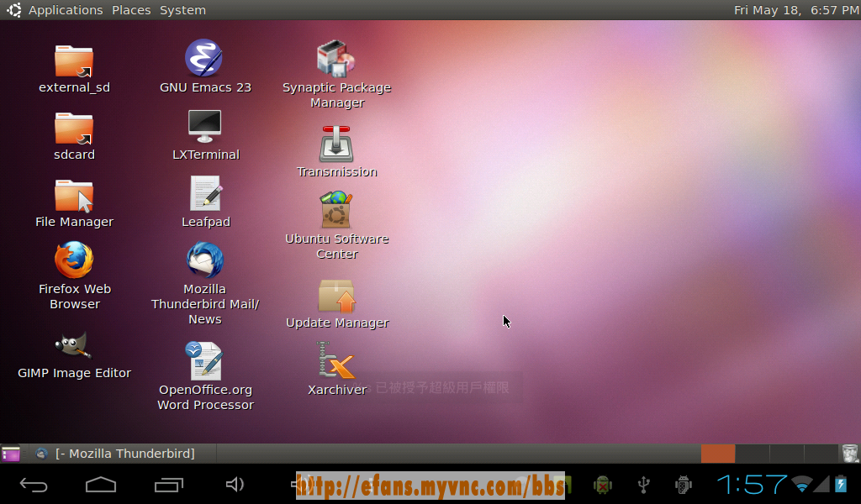Open the System menu
The image size is (861, 504).
(x=182, y=10)
